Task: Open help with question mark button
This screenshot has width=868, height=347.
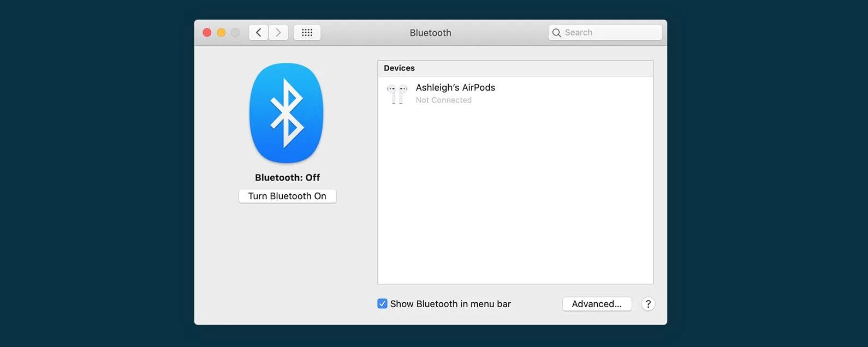Action: (x=648, y=304)
